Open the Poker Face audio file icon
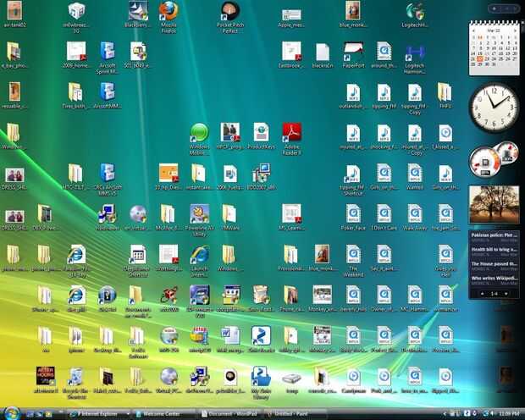The height and width of the screenshot is (420, 525). click(x=353, y=218)
